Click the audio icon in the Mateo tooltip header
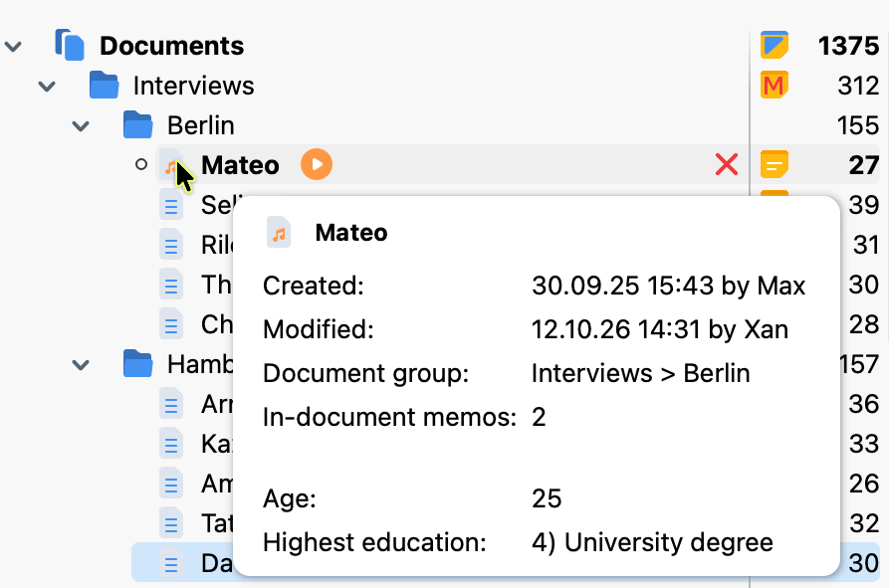The height and width of the screenshot is (588, 889). coord(279,232)
